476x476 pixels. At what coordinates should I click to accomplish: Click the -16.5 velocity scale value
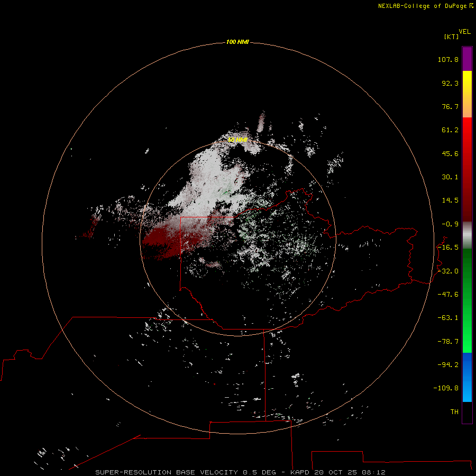coord(448,248)
